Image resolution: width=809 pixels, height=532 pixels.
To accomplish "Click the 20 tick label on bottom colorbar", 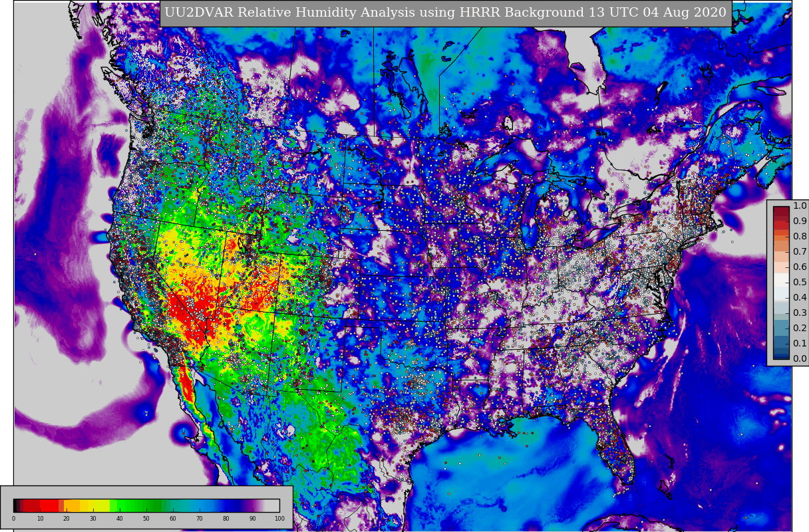I will [x=67, y=518].
